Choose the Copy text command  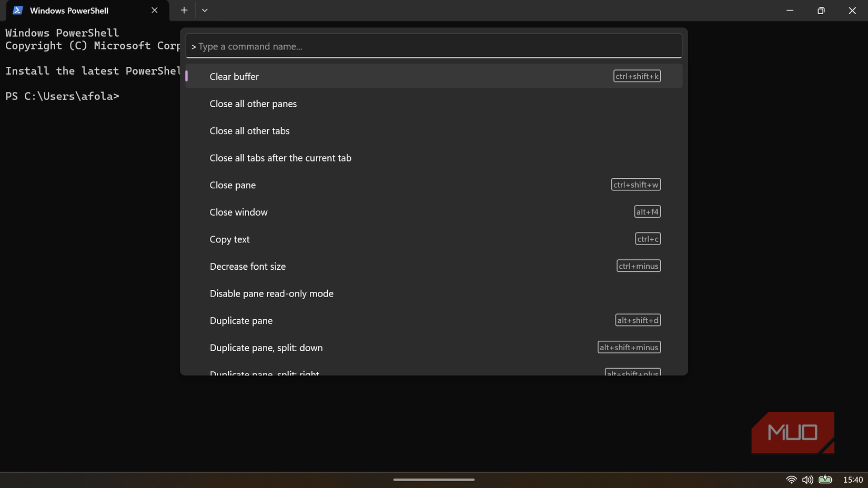click(x=434, y=239)
